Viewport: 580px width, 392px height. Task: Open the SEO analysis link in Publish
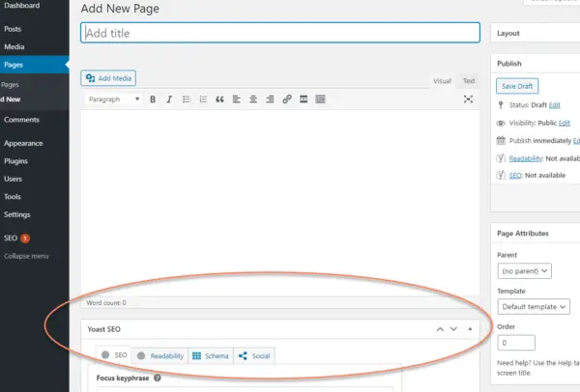515,175
